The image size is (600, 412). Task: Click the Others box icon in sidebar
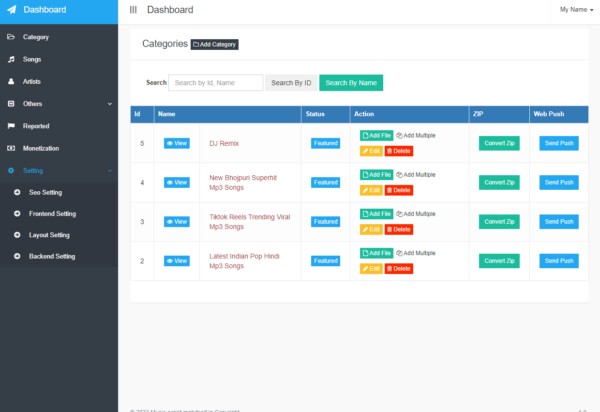tap(11, 104)
